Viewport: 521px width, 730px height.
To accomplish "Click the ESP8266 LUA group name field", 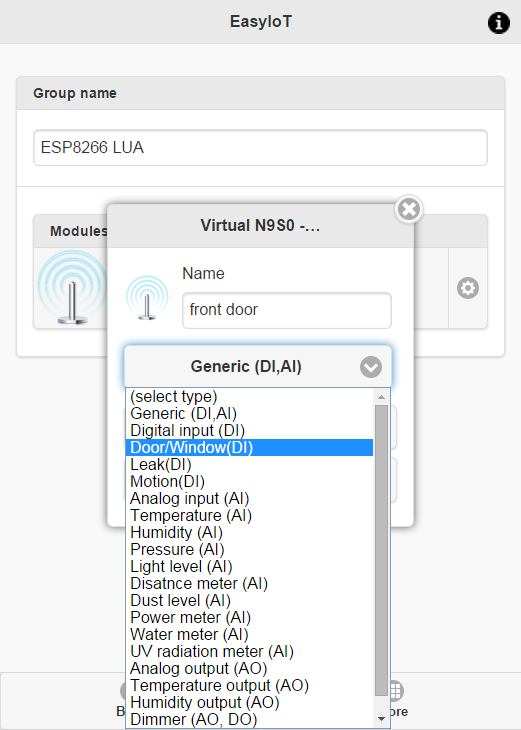I will (x=260, y=148).
